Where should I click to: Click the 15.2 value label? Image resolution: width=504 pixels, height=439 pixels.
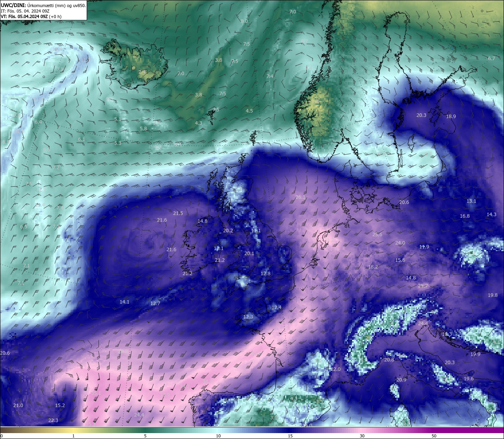click(x=60, y=405)
